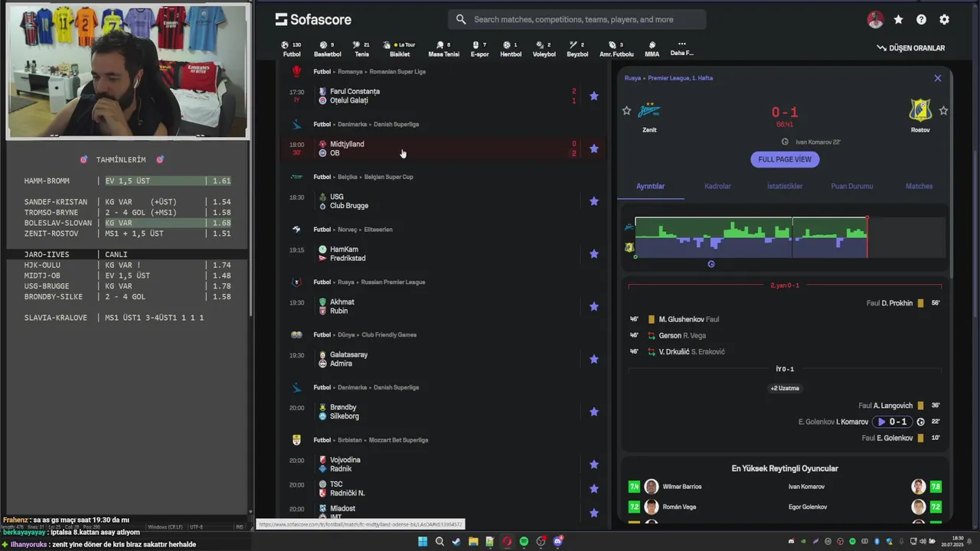Open Windows taskbar search
The height and width of the screenshot is (551, 980).
click(x=439, y=542)
